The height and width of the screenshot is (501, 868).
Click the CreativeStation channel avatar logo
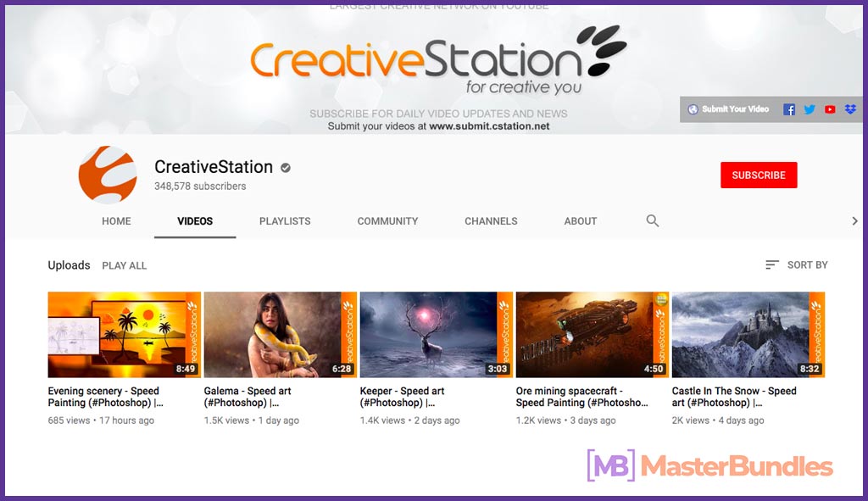coord(108,175)
